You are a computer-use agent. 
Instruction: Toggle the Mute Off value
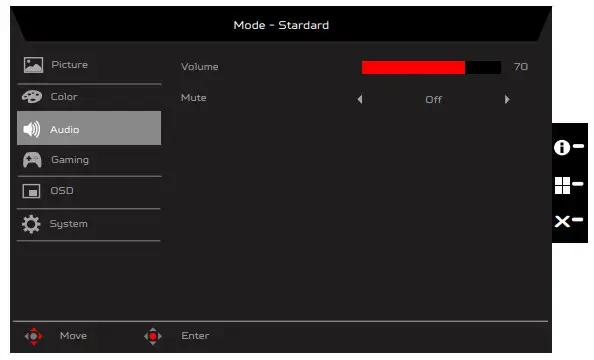(433, 100)
